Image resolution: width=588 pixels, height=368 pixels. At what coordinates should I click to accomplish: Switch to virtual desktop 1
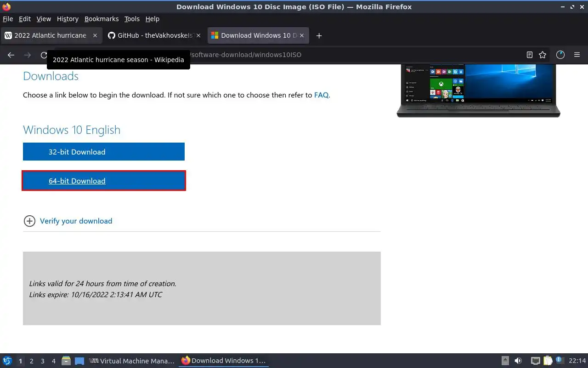coord(20,361)
